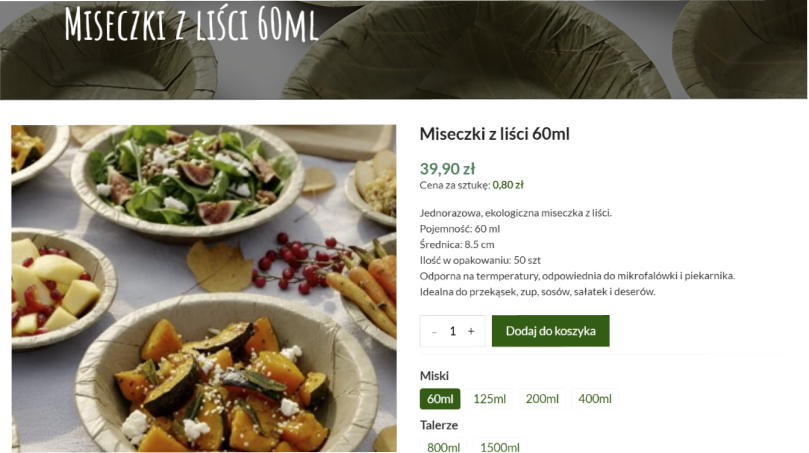Select the 400ml bowl size option

point(595,399)
